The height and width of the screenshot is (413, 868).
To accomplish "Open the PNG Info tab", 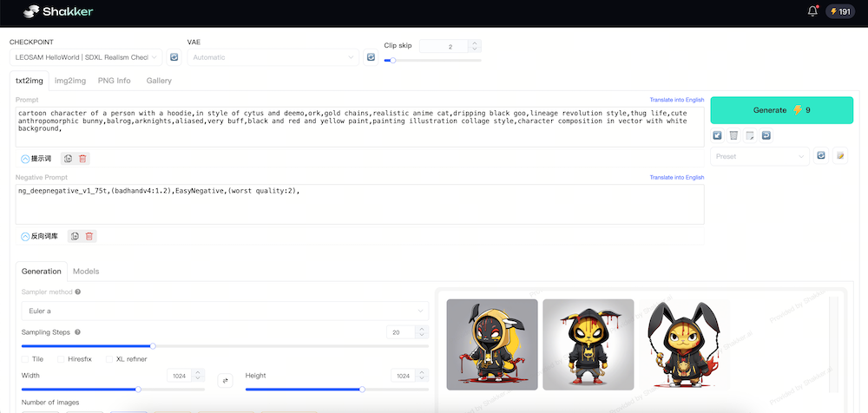I will pyautogui.click(x=114, y=81).
